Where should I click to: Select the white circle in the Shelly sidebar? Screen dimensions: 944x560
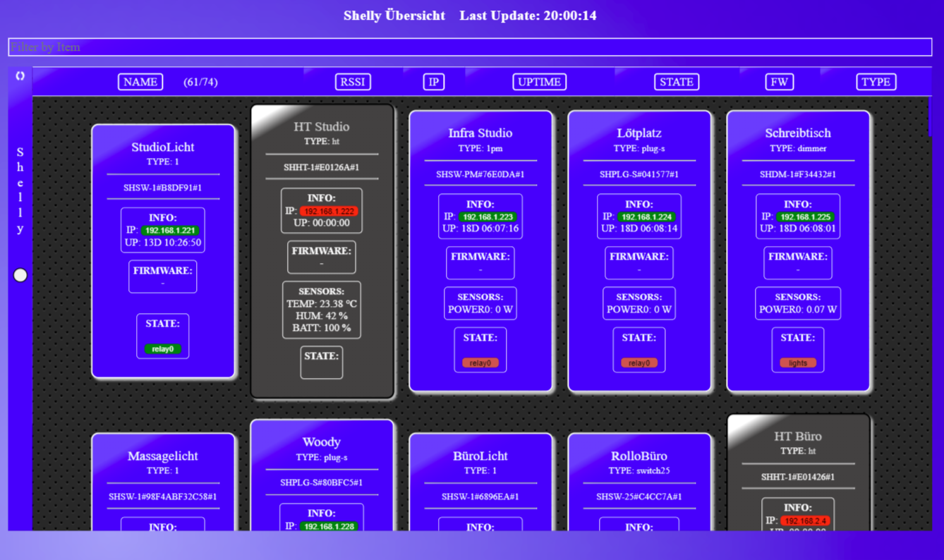tap(20, 276)
